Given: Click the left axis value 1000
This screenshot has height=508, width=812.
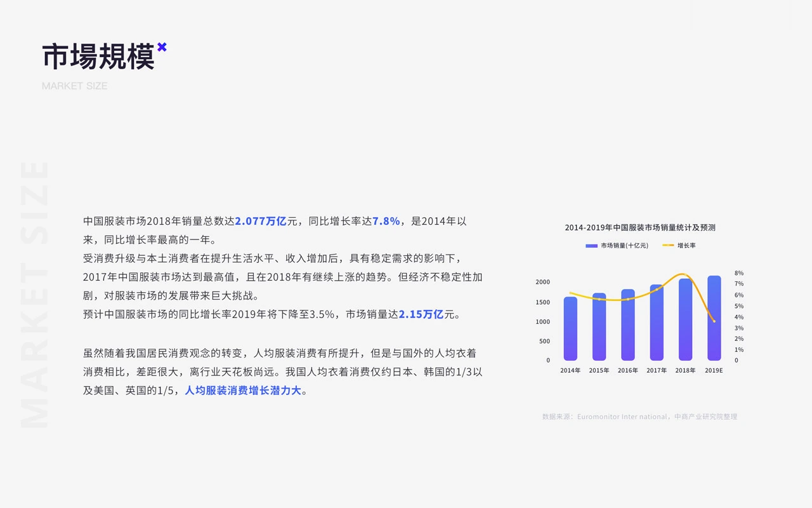Looking at the screenshot, I should click(543, 322).
